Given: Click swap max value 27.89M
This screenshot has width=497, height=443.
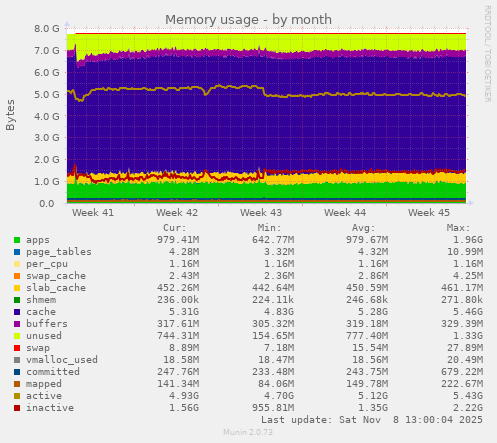Looking at the screenshot, I should click(465, 348).
